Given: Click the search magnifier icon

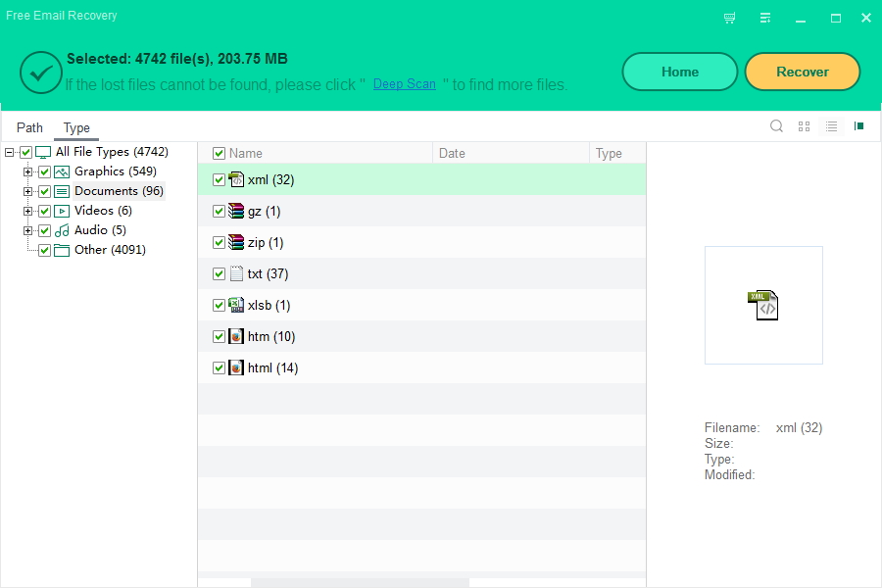Looking at the screenshot, I should (776, 126).
